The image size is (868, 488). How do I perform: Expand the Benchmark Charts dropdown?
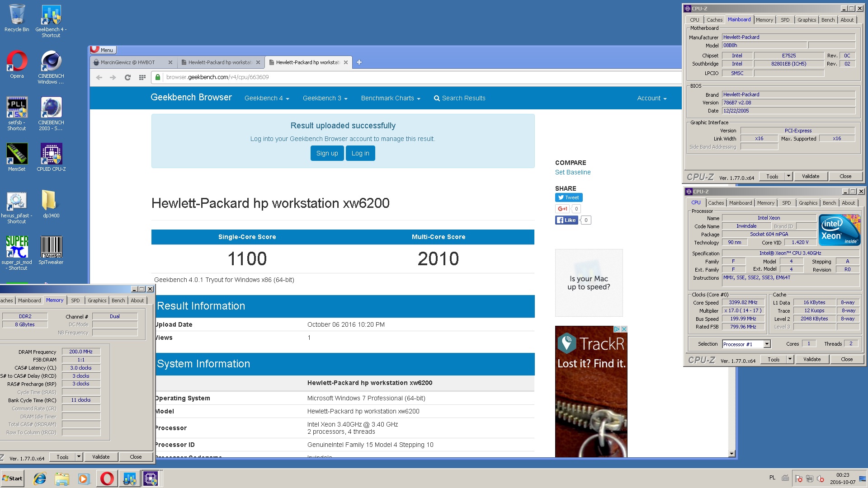391,98
